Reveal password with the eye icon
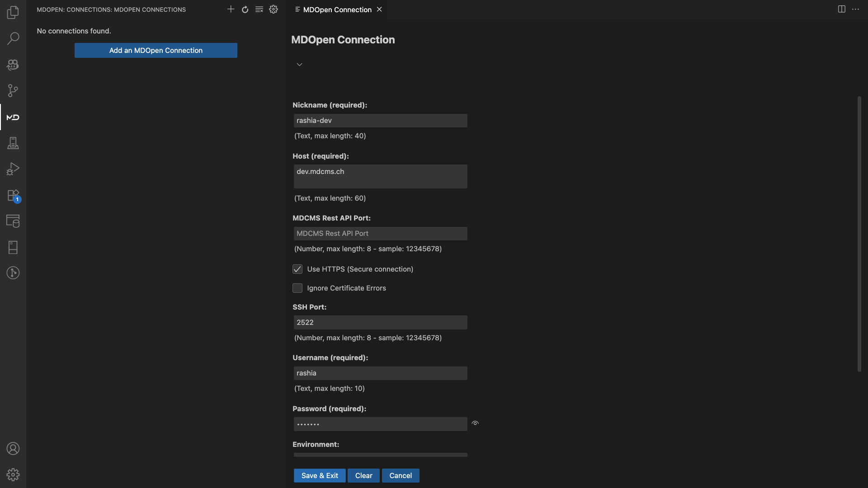868x488 pixels. click(475, 423)
